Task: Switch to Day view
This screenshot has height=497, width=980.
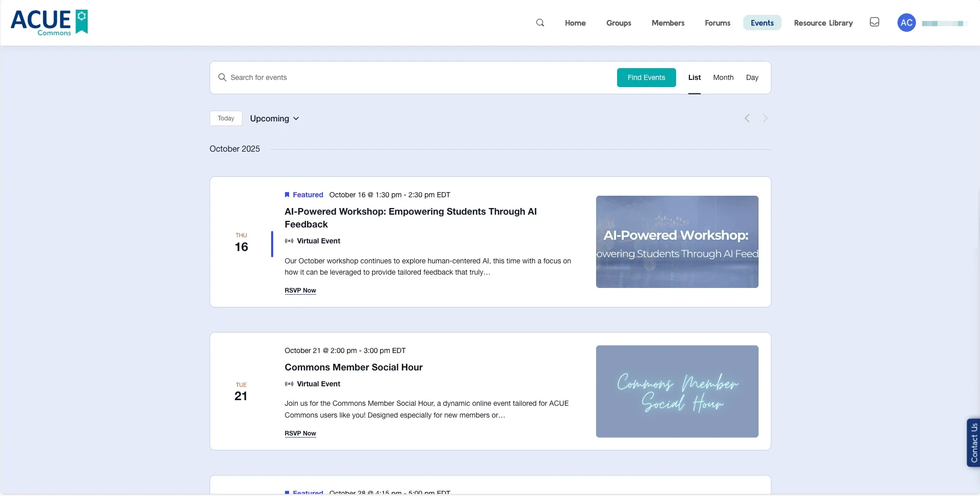Action: [x=752, y=77]
